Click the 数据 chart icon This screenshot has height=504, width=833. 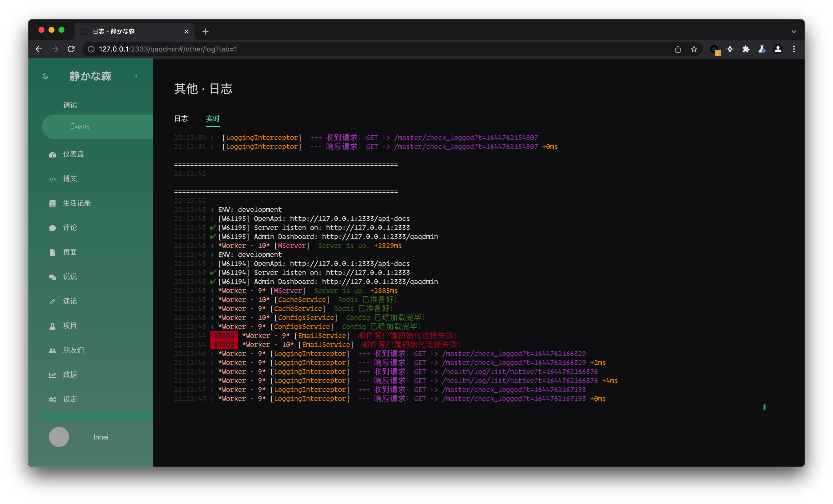52,375
